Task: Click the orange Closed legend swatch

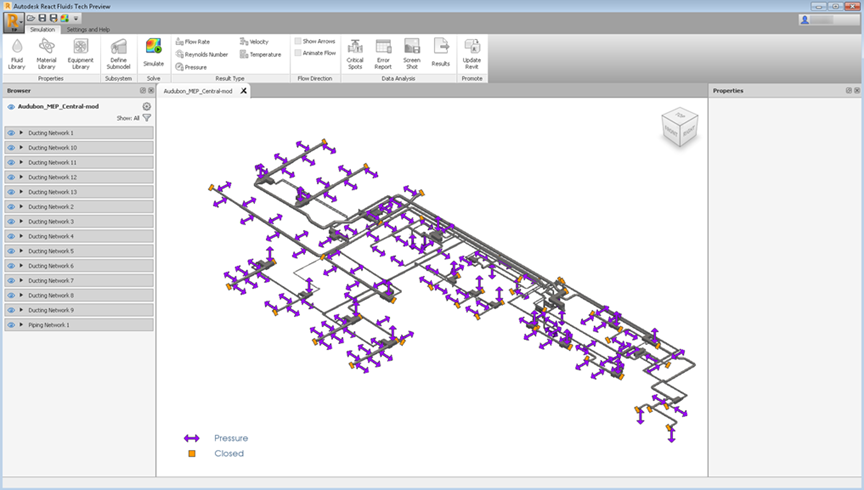Action: pos(192,454)
